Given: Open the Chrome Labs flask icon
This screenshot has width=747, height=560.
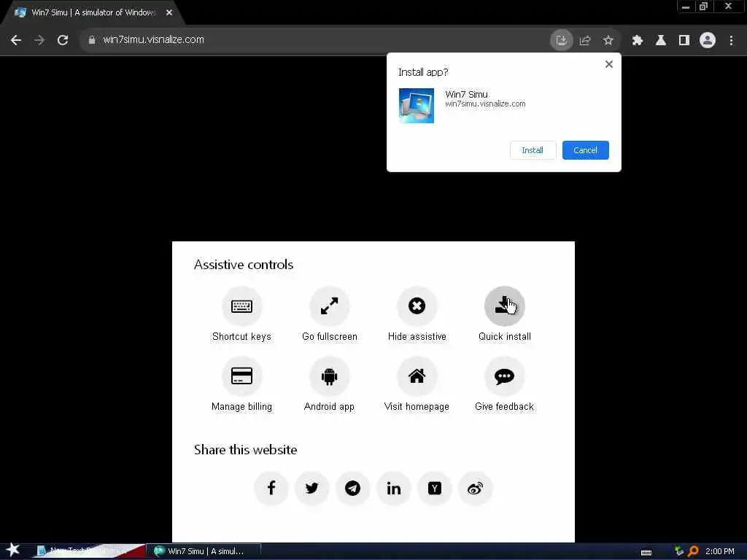Looking at the screenshot, I should tap(661, 40).
